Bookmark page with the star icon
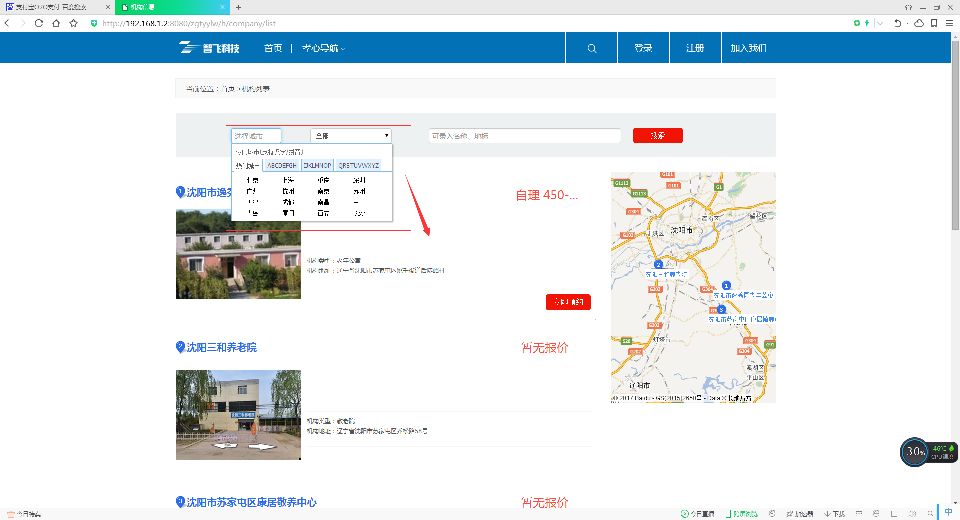960x520 pixels. (x=73, y=22)
